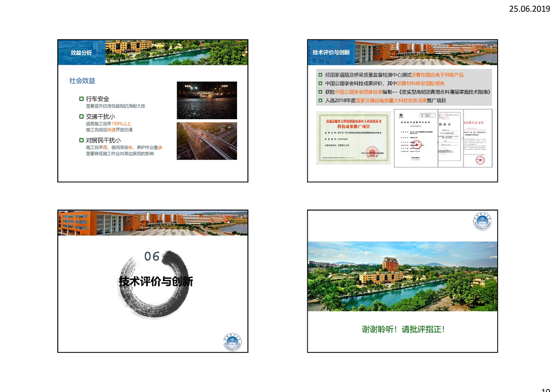Click the red seal on the yellow certificate
The width and height of the screenshot is (555, 392).
[x=372, y=151]
